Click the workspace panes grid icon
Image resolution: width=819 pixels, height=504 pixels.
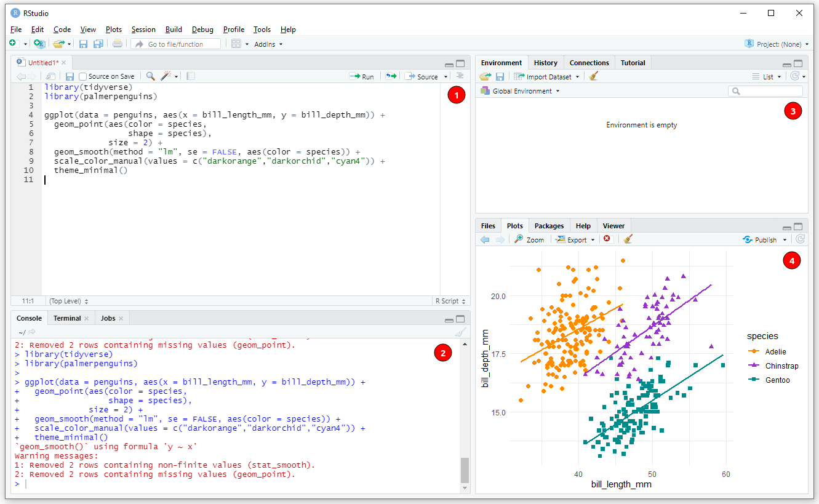(x=236, y=44)
